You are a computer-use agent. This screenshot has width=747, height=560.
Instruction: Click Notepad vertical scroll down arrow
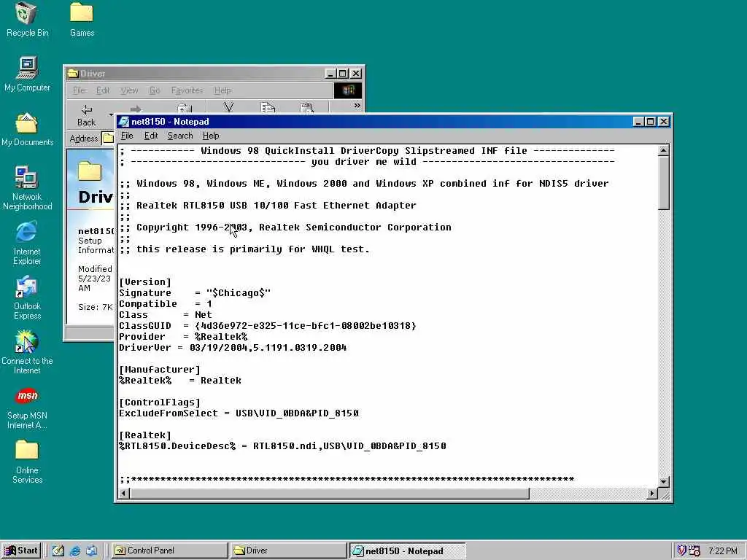click(664, 481)
